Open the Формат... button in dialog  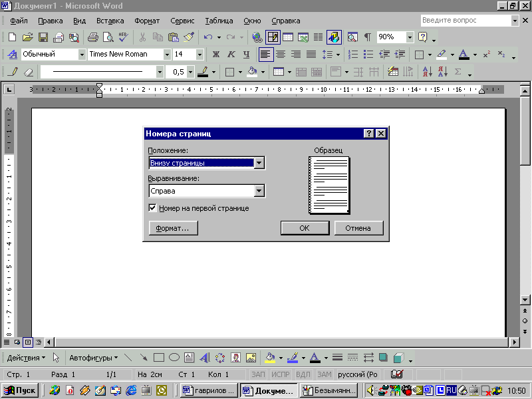(x=173, y=228)
